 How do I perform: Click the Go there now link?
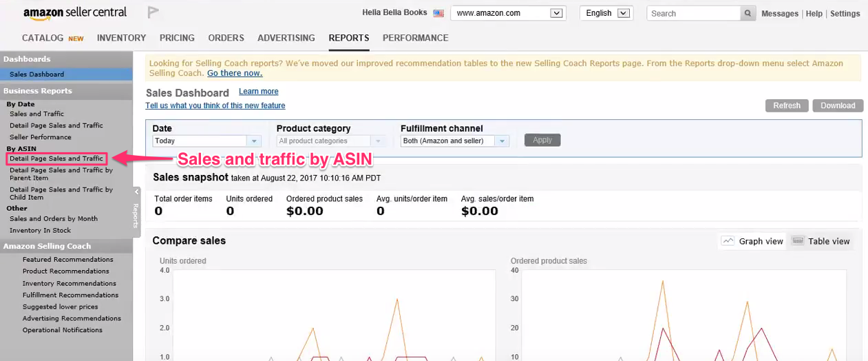coord(235,73)
